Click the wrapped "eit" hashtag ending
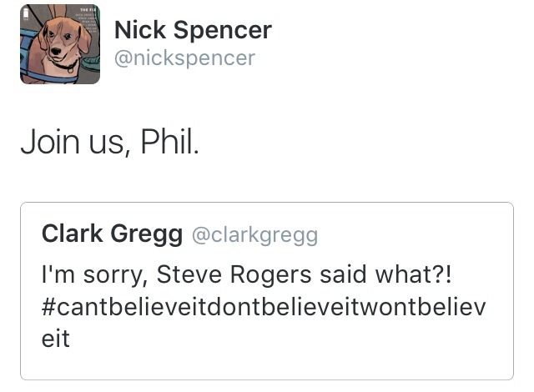534x392 pixels. click(x=55, y=339)
